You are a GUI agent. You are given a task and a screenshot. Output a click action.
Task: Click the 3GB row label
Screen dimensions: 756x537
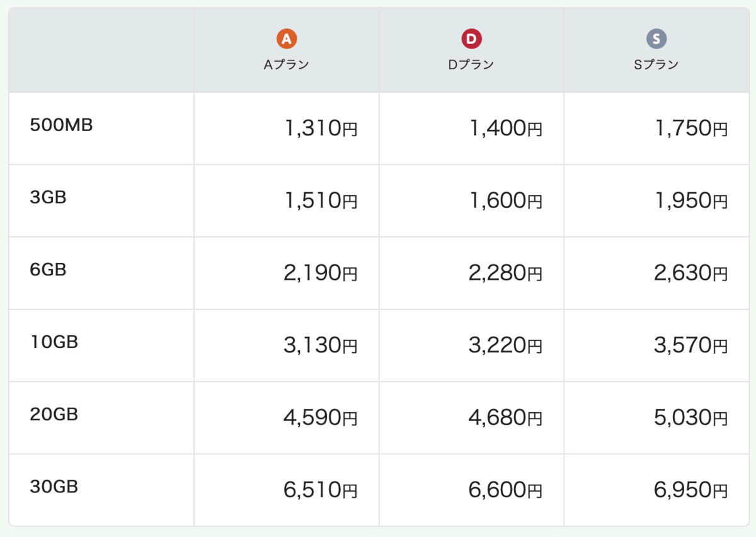[48, 197]
